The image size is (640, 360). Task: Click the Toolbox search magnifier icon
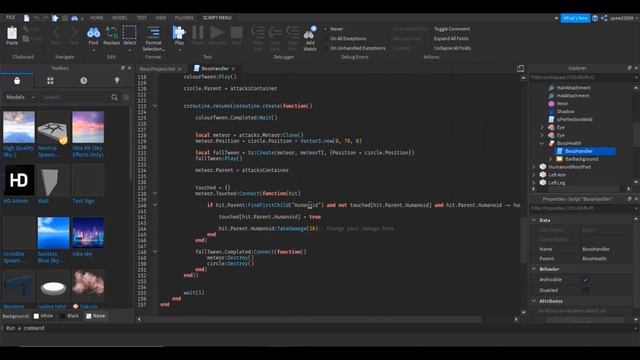tap(114, 97)
